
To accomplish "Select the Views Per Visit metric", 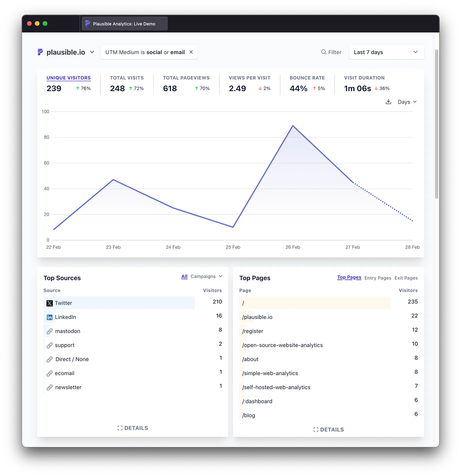I will pyautogui.click(x=250, y=84).
